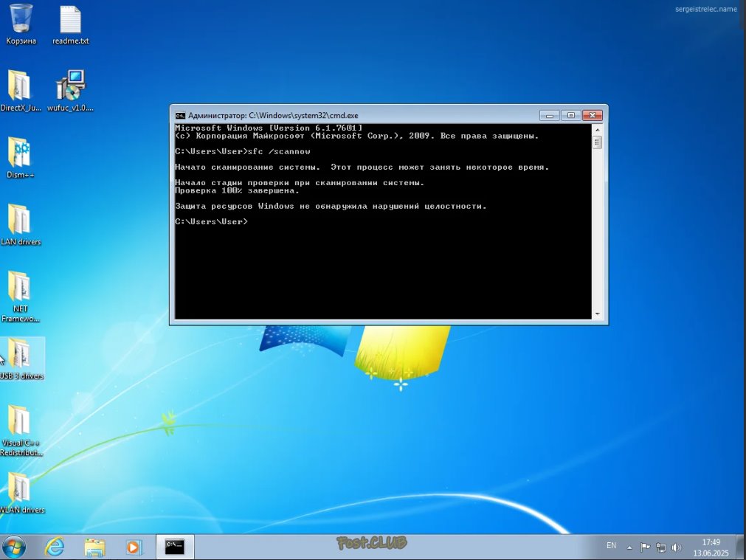Click the 'Защита ресурсов Windows' result line

331,206
